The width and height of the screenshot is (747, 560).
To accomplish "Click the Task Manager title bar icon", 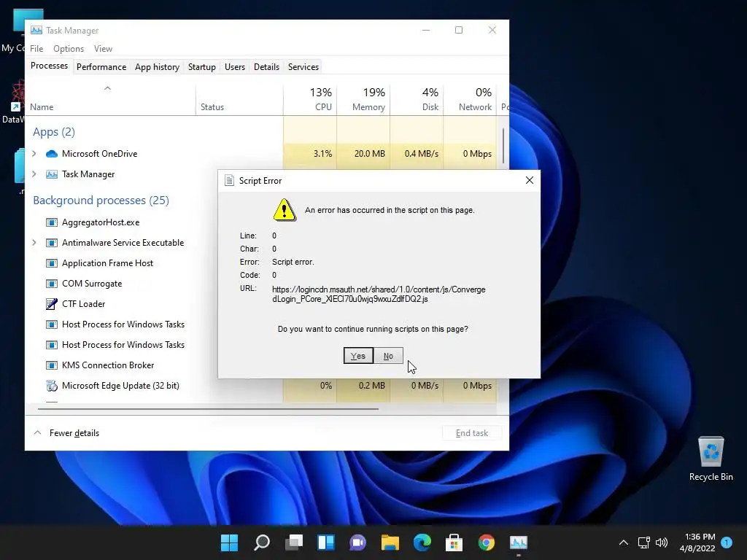I will point(36,30).
